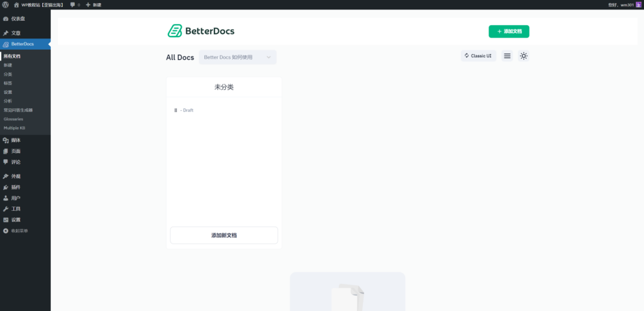The width and height of the screenshot is (644, 311).
Task: Click the 未分类 category header
Action: [x=225, y=88]
